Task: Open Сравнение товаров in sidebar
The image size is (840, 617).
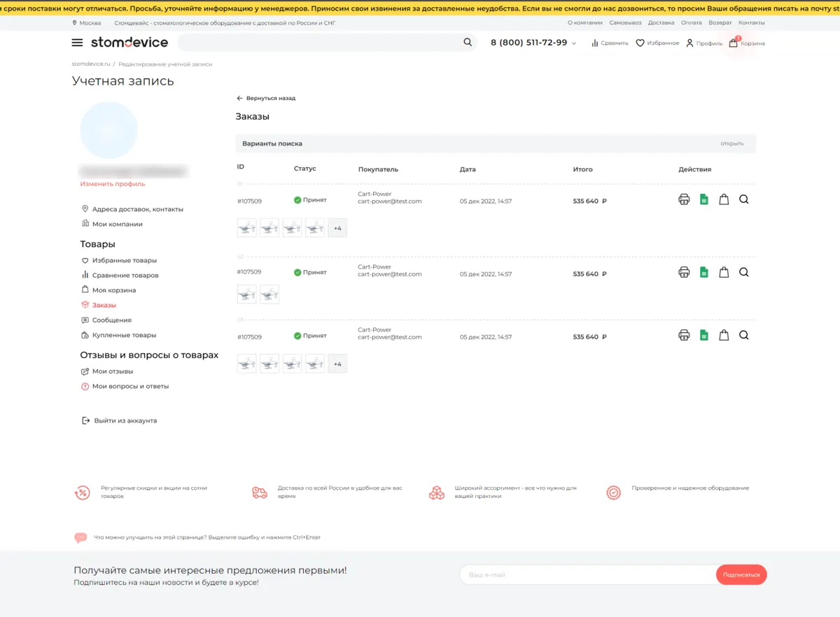Action: pos(120,275)
